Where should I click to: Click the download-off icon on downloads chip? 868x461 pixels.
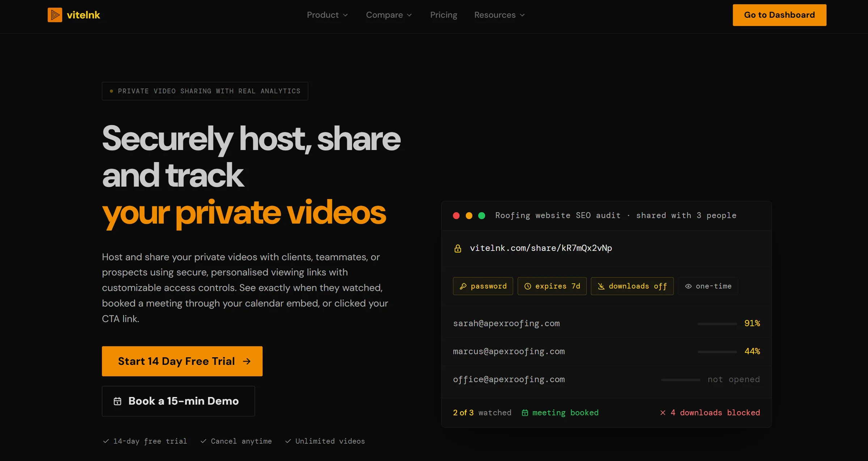click(x=601, y=286)
